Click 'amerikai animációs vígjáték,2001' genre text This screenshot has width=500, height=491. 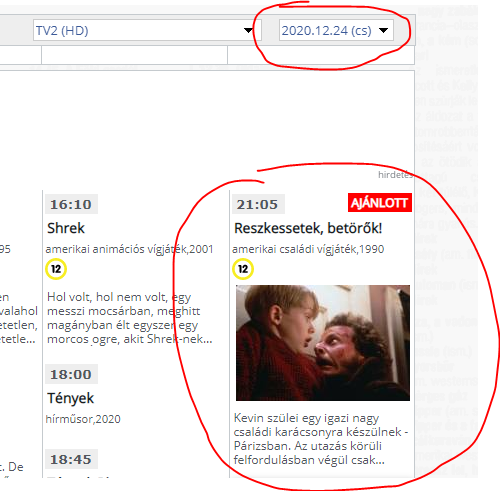(129, 249)
